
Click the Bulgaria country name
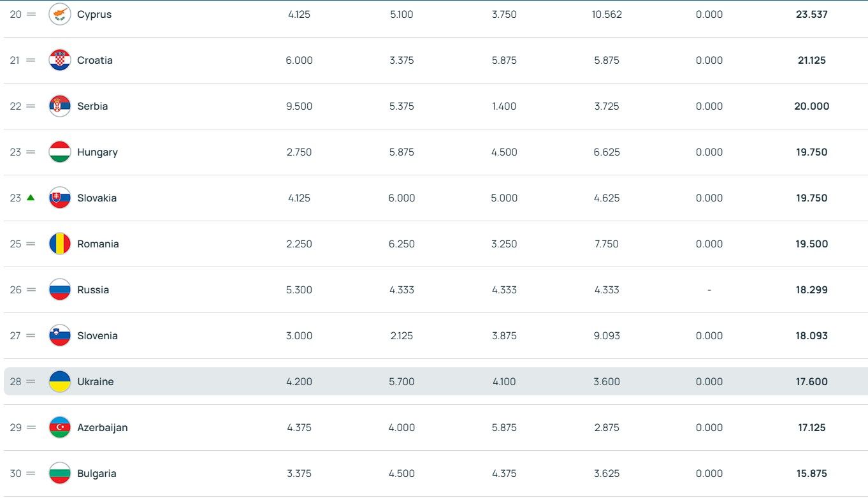(x=96, y=473)
